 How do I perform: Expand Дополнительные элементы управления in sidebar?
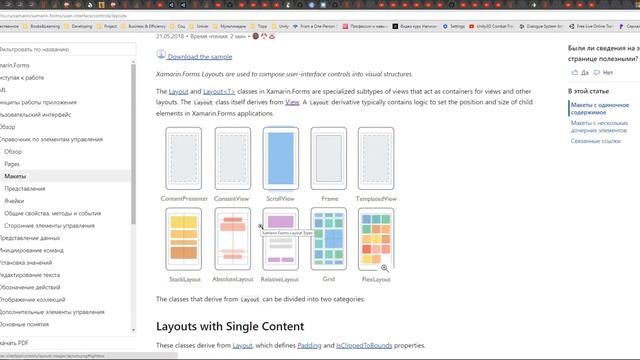click(52, 312)
